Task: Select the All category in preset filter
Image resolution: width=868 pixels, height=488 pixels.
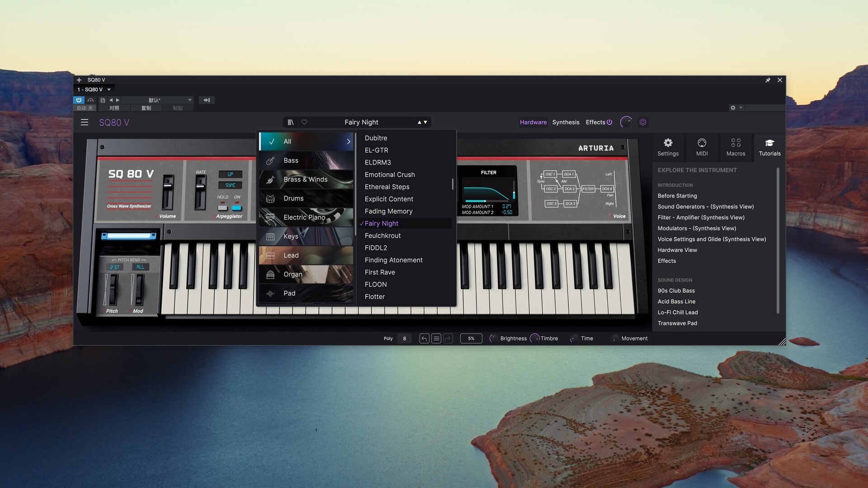Action: point(306,141)
